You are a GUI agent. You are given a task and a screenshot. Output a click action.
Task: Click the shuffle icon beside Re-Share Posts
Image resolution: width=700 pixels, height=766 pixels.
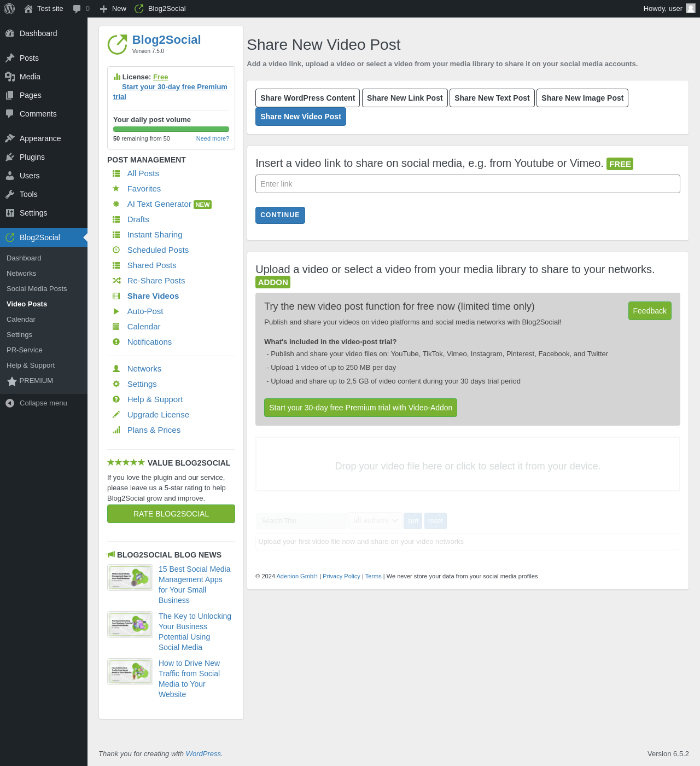tap(116, 281)
